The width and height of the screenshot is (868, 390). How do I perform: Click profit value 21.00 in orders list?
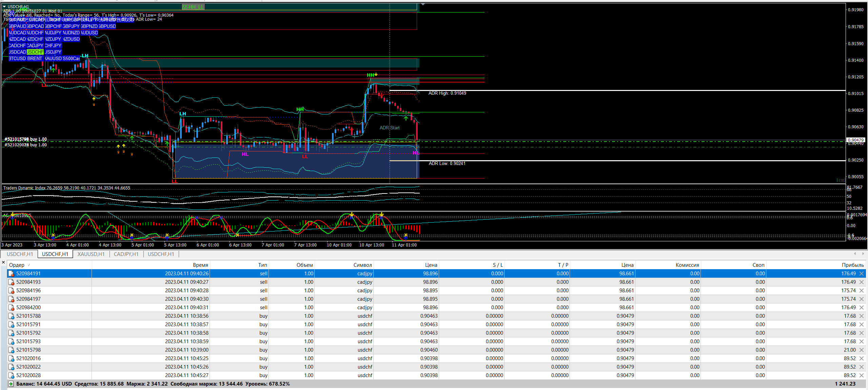pyautogui.click(x=850, y=350)
